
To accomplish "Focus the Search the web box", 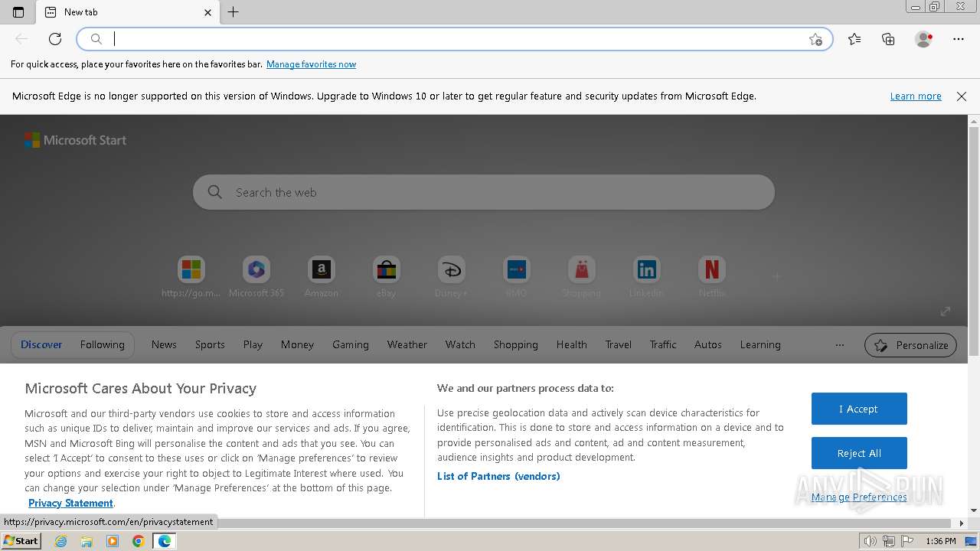I will click(x=484, y=192).
